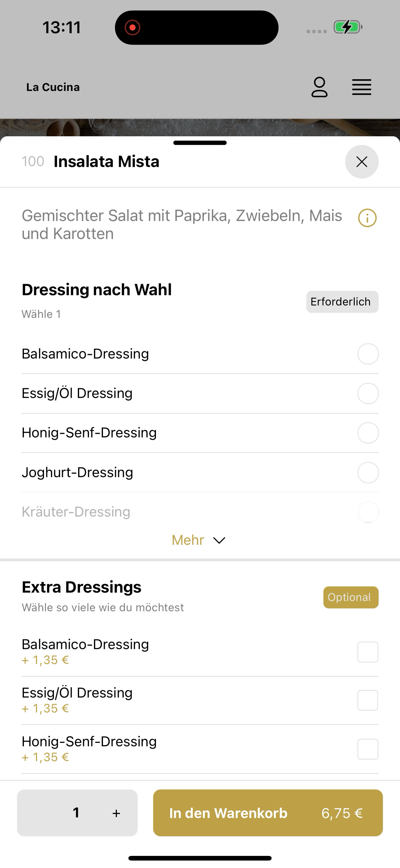Screen dimensions: 400x868
Task: Close the Insalata Mista sheet
Action: pos(362,162)
